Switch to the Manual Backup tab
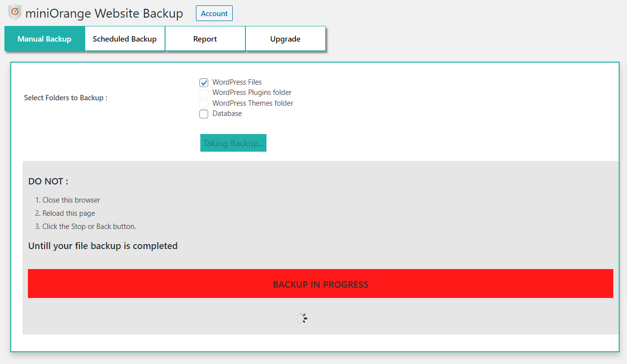Image resolution: width=627 pixels, height=364 pixels. click(x=45, y=39)
